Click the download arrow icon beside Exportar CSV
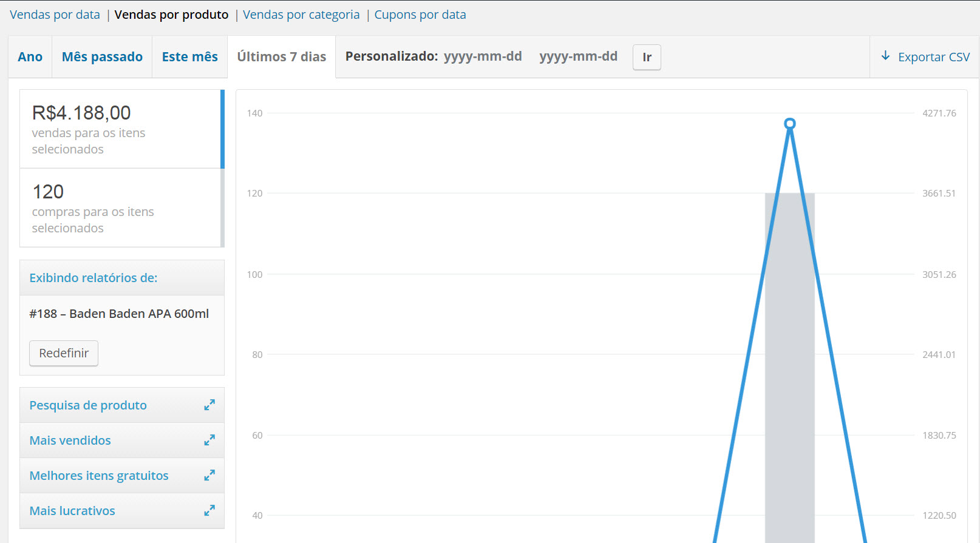This screenshot has height=543, width=980. point(886,56)
